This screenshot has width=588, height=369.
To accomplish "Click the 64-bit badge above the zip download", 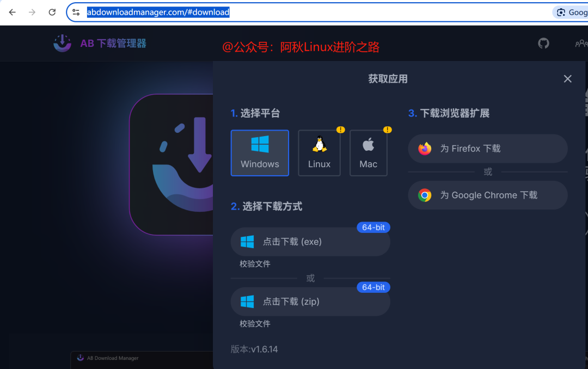I will [373, 287].
